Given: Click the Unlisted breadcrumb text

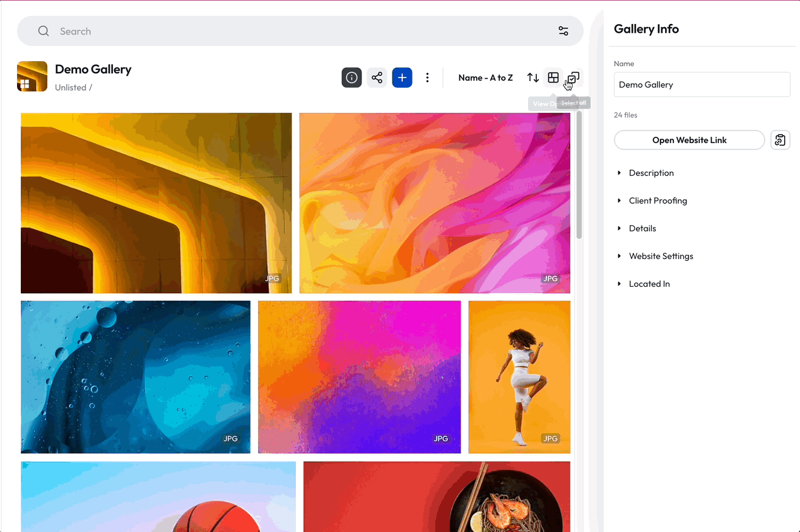Looking at the screenshot, I should [71, 88].
